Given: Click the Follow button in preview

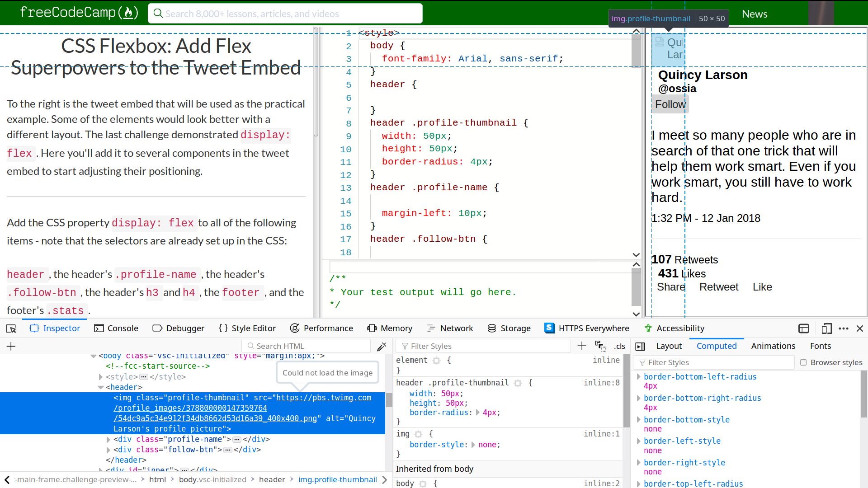Looking at the screenshot, I should tap(670, 104).
